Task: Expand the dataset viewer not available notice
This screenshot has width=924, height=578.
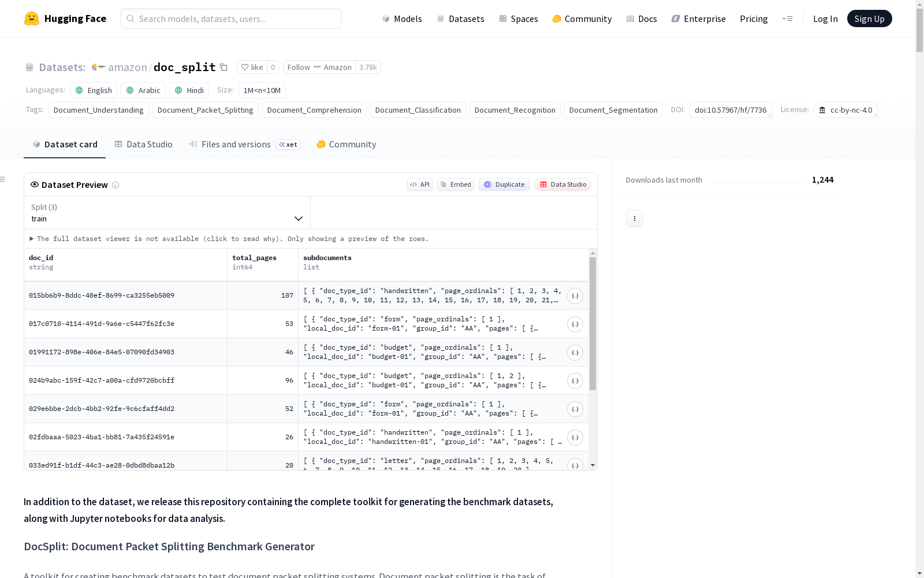Action: coord(229,239)
